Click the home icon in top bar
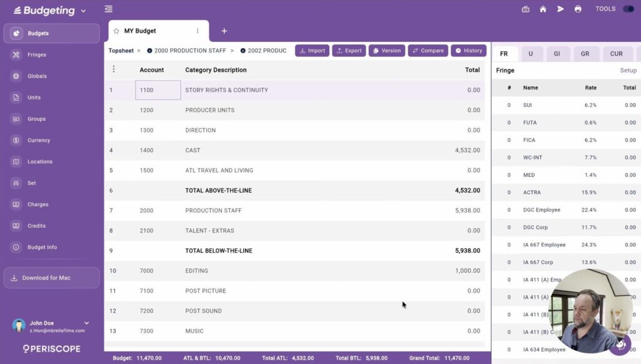This screenshot has height=364, width=641. click(543, 9)
